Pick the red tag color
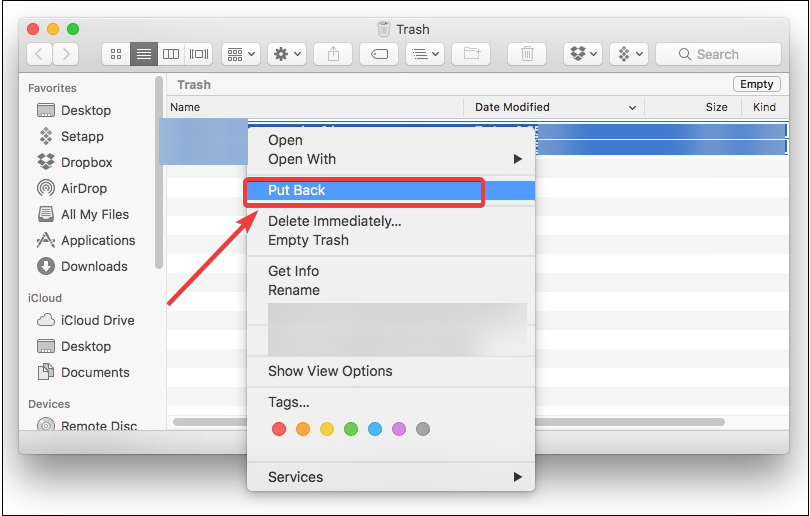 (279, 429)
